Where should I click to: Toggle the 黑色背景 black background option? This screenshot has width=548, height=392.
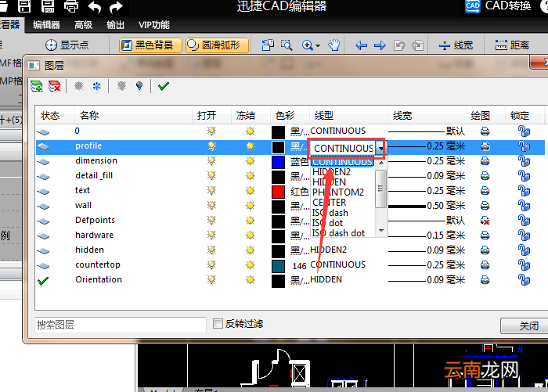pos(150,45)
